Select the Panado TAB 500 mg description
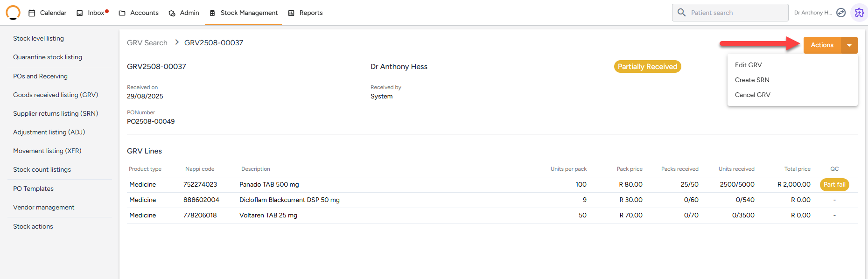This screenshot has height=279, width=868. [269, 184]
